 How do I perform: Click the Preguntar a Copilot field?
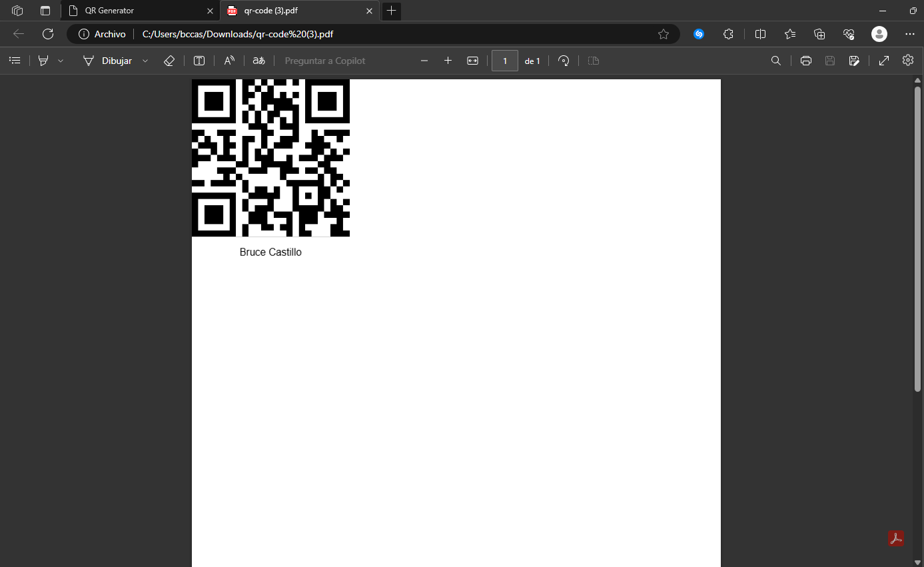point(325,61)
